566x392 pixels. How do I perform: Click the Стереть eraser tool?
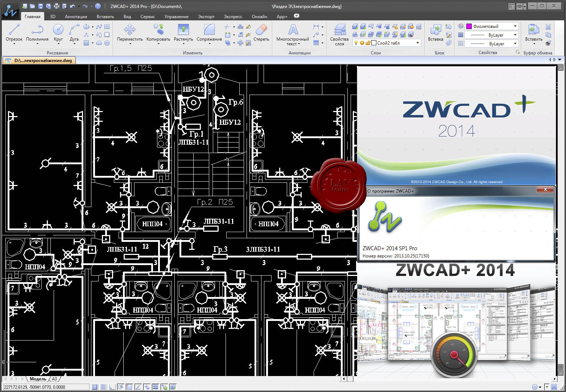[261, 33]
